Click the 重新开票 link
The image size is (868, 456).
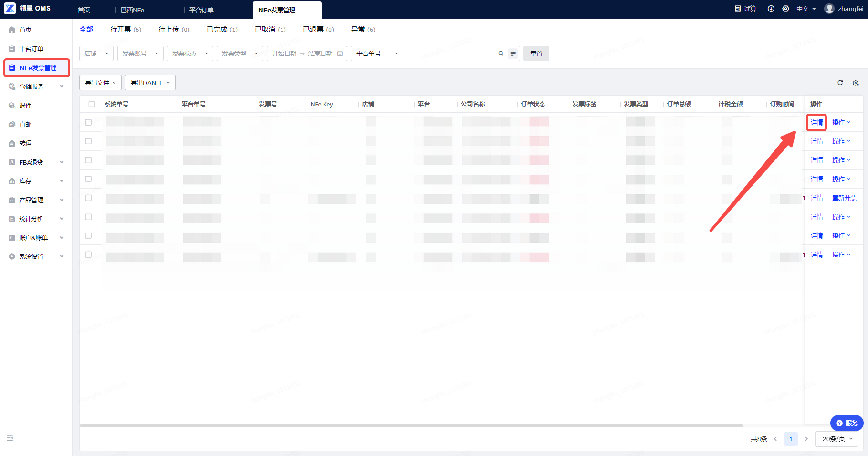click(844, 198)
